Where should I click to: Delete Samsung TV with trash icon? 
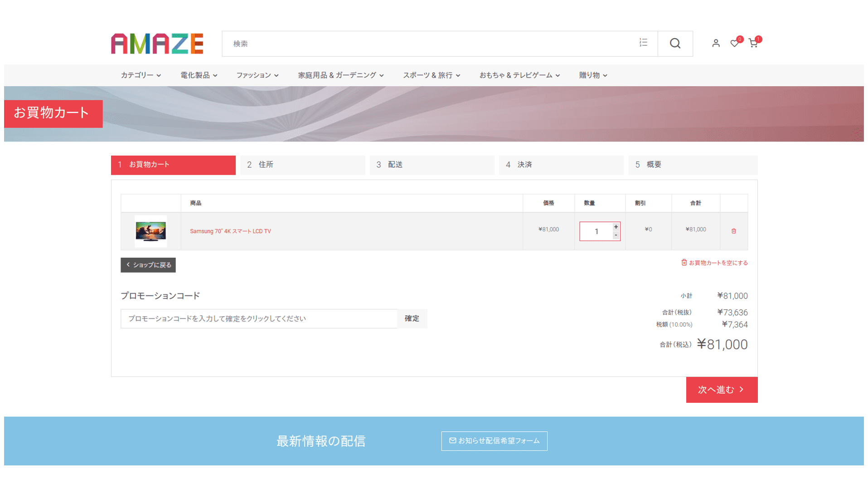[734, 231]
